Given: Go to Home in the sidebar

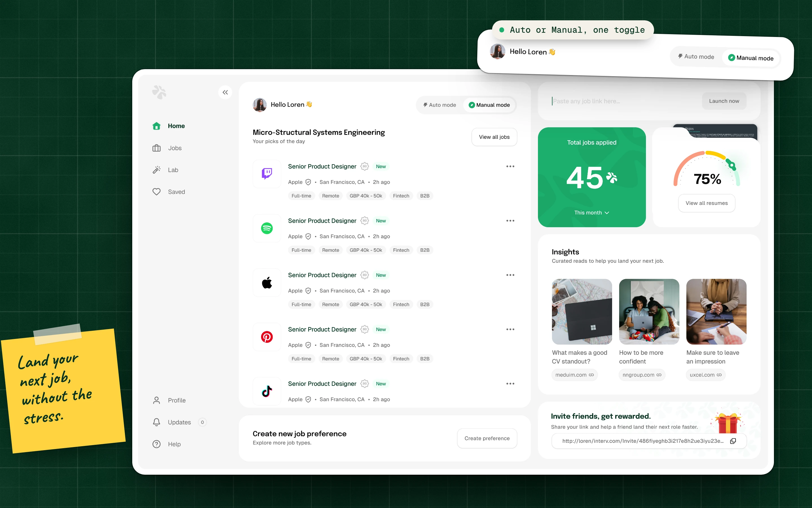Looking at the screenshot, I should coord(169,126).
